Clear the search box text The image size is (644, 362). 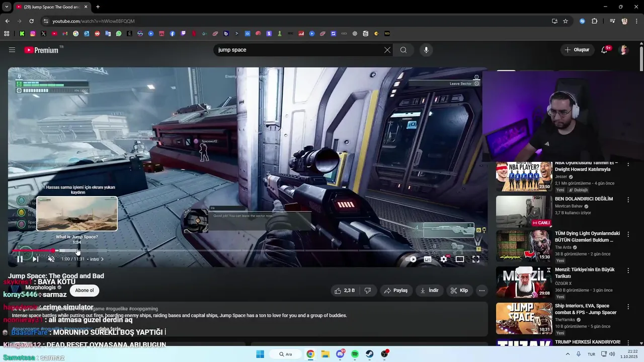(387, 50)
